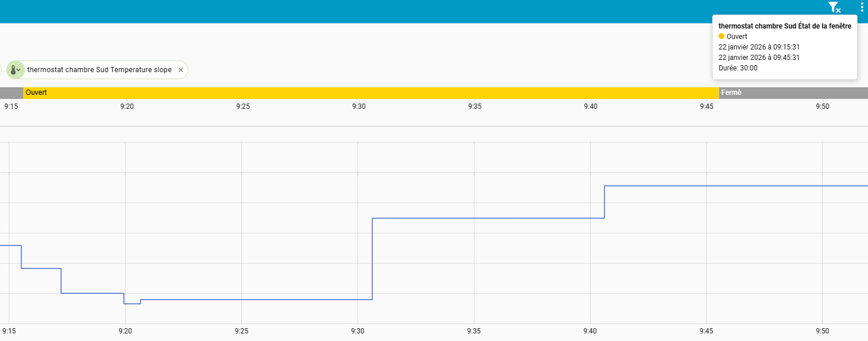Image resolution: width=868 pixels, height=341 pixels.
Task: Click the tooltip title État de la fenêtre
Action: point(784,26)
